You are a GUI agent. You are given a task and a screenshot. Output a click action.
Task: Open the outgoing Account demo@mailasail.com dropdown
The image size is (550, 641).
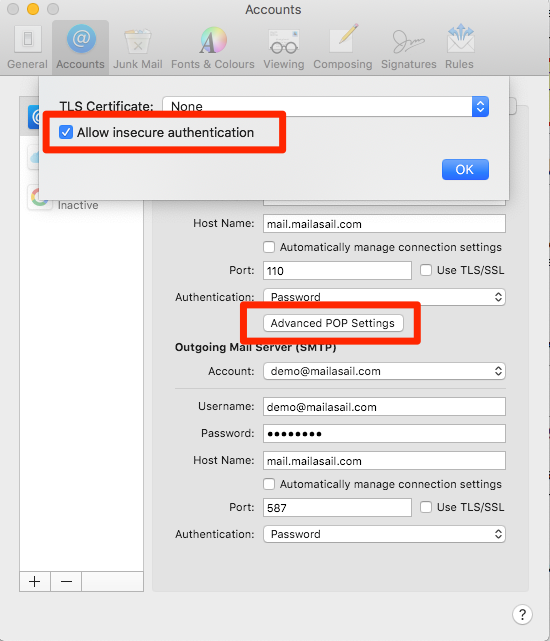pyautogui.click(x=384, y=371)
